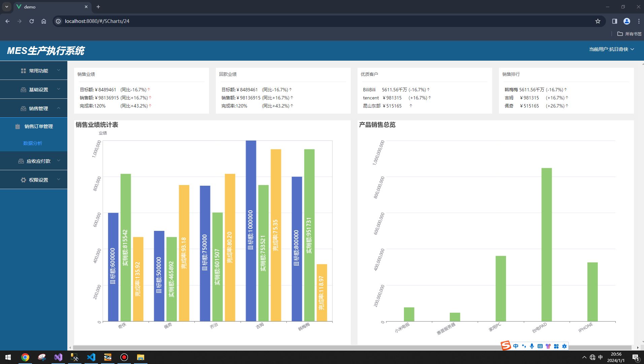Open the Chrome profile avatar icon
The height and width of the screenshot is (364, 644).
point(627,21)
